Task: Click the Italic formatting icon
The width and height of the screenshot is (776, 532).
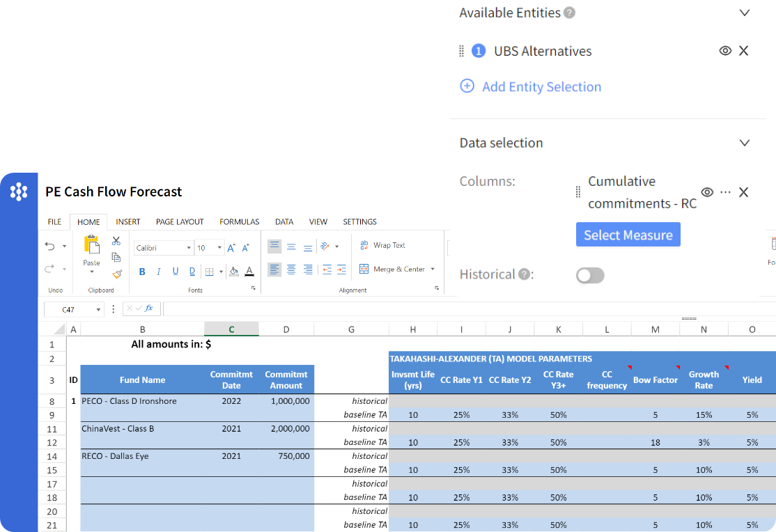Action: [x=158, y=272]
